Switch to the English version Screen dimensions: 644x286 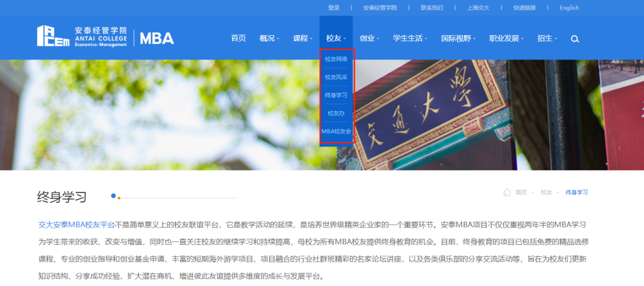pos(569,8)
